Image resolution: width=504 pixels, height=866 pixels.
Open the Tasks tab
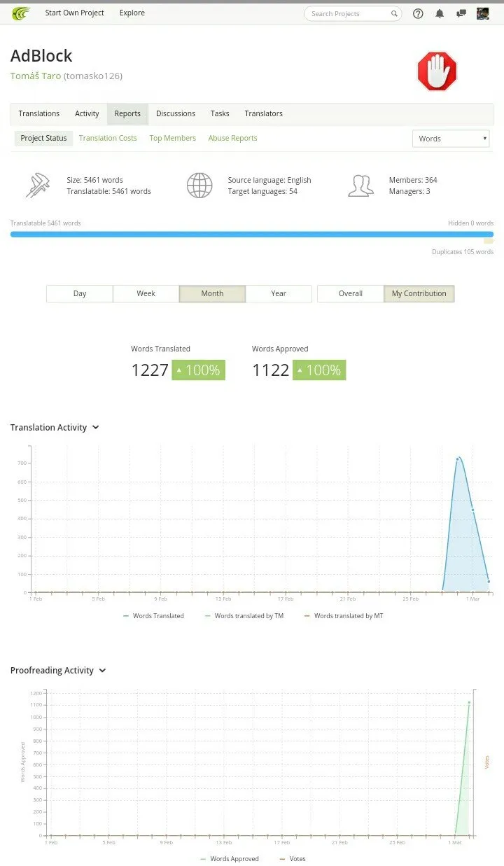pyautogui.click(x=220, y=113)
